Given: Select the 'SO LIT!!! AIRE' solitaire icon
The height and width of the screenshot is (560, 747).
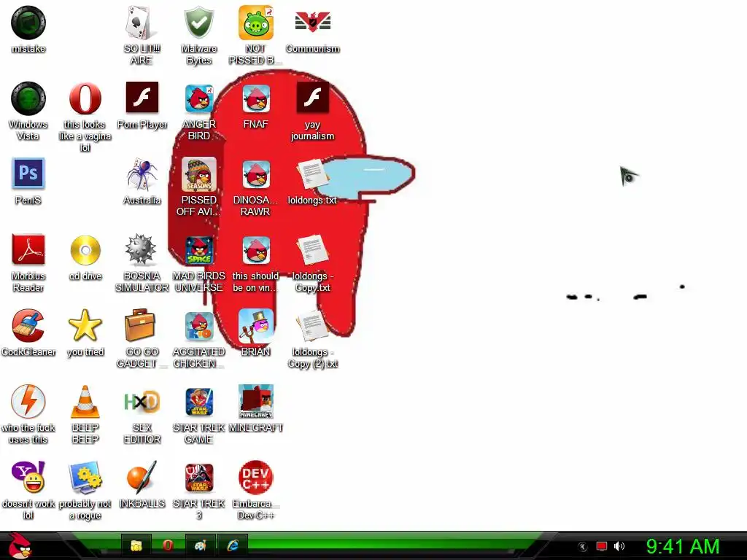Looking at the screenshot, I should pyautogui.click(x=142, y=23).
